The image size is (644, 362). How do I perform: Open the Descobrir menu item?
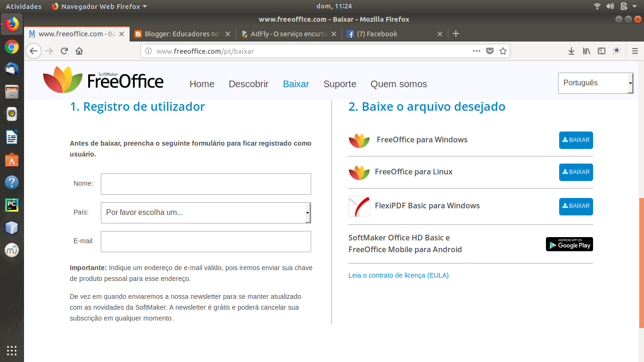pyautogui.click(x=248, y=84)
